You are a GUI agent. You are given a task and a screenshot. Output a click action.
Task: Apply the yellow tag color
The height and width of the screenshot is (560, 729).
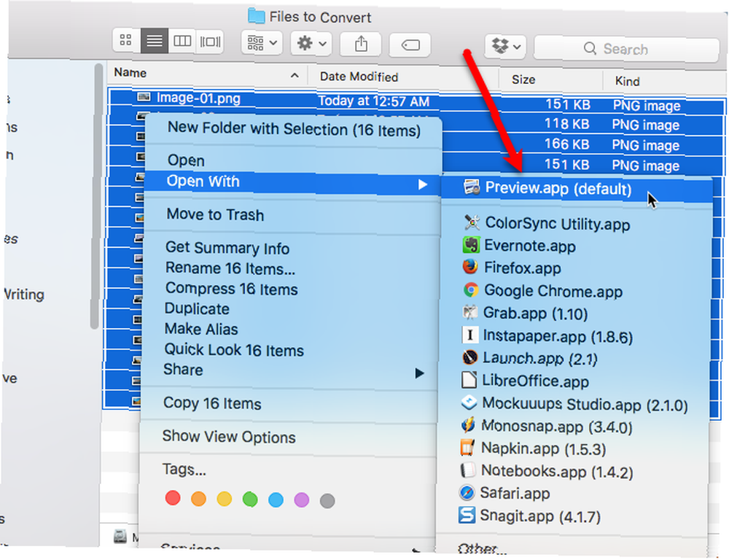(224, 499)
